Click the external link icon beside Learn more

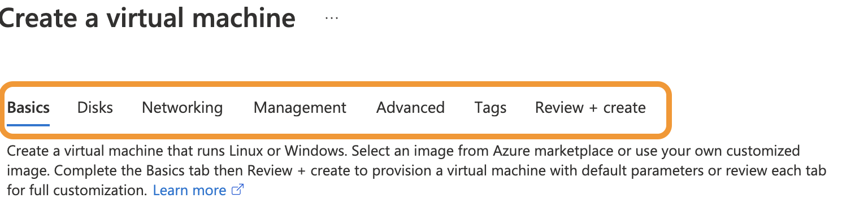click(x=237, y=190)
